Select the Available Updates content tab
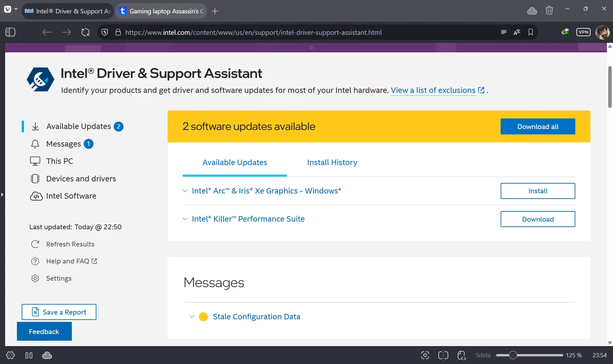 235,162
